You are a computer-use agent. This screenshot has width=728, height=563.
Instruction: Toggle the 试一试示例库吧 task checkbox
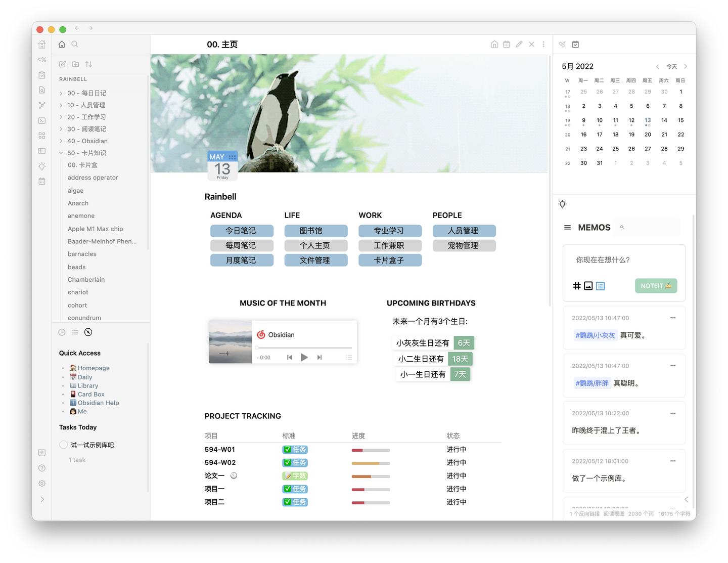click(x=63, y=445)
